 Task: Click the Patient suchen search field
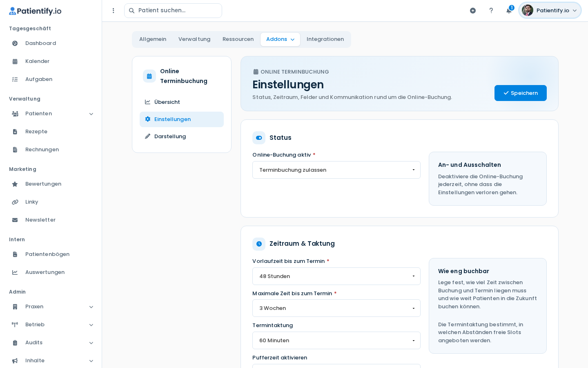173,11
